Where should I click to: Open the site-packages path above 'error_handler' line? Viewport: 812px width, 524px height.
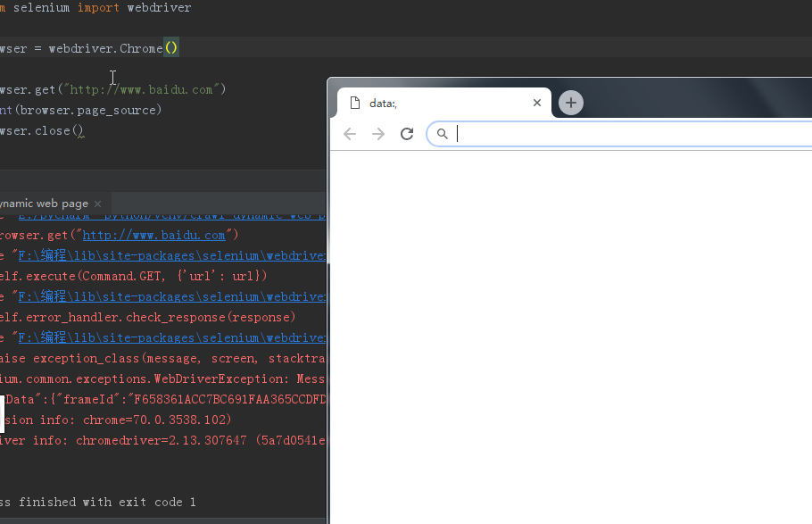coord(172,296)
